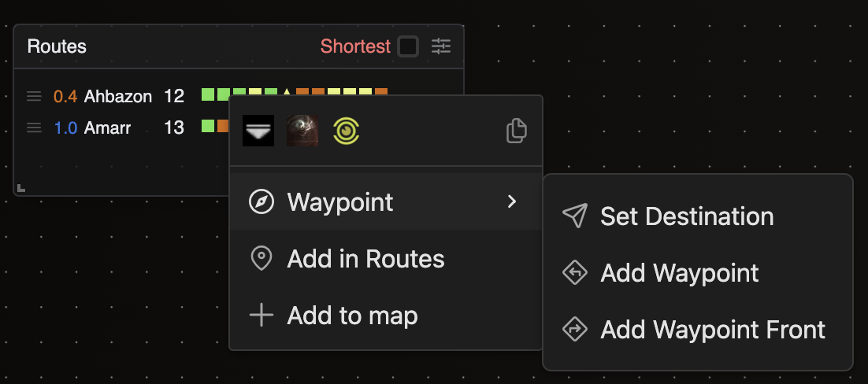Click the paper plane Set Destination icon
Screen dimensions: 868x384
click(x=575, y=216)
